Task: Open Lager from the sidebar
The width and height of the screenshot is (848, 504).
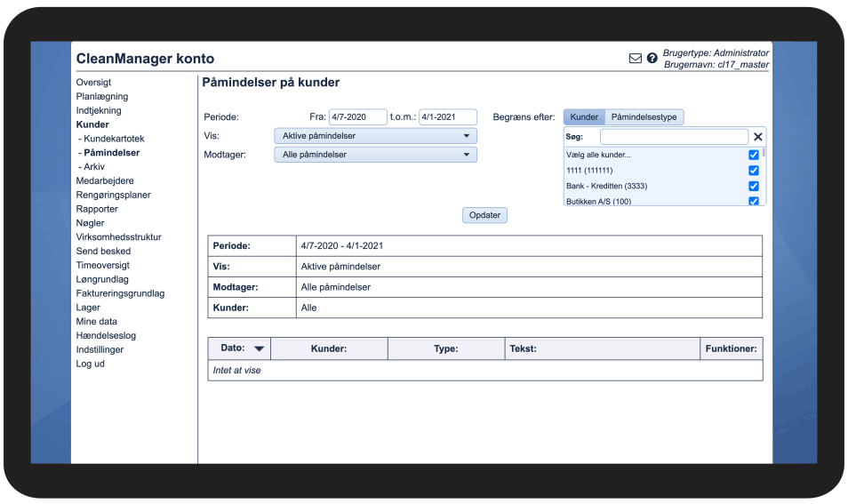Action: [x=88, y=308]
